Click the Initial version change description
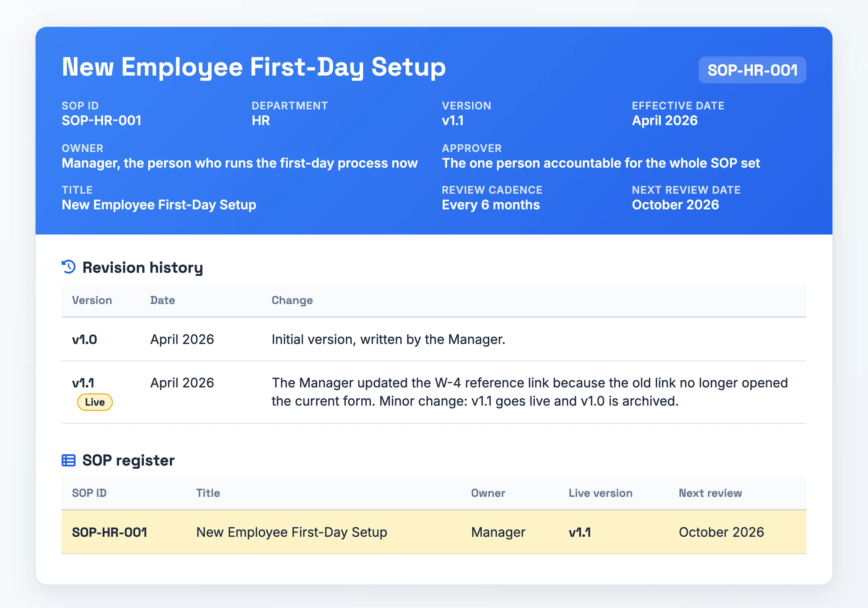 [x=388, y=340]
